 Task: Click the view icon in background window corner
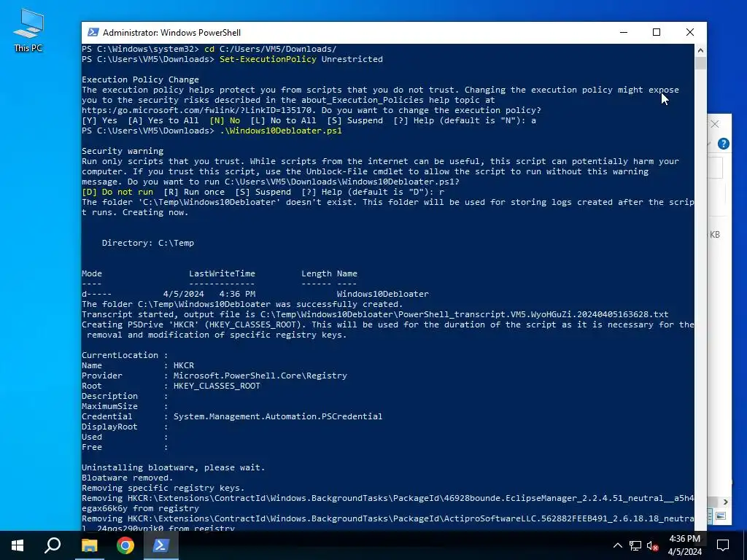[x=721, y=516]
